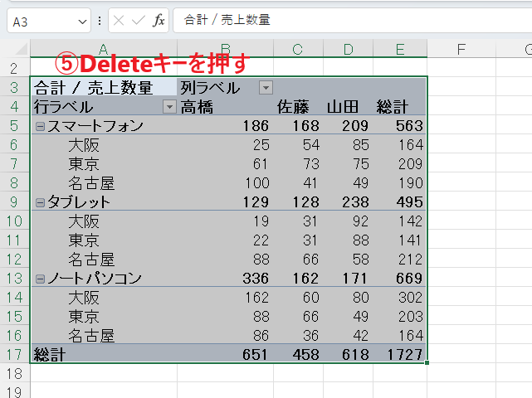
Task: Click the value 100 in row 8
Action: 257,183
